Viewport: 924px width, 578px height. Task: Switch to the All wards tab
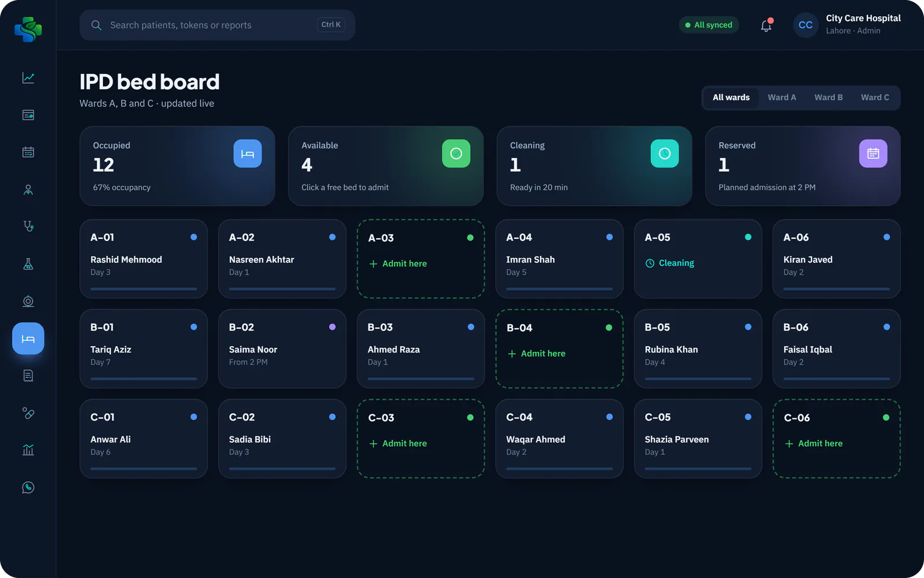click(731, 98)
